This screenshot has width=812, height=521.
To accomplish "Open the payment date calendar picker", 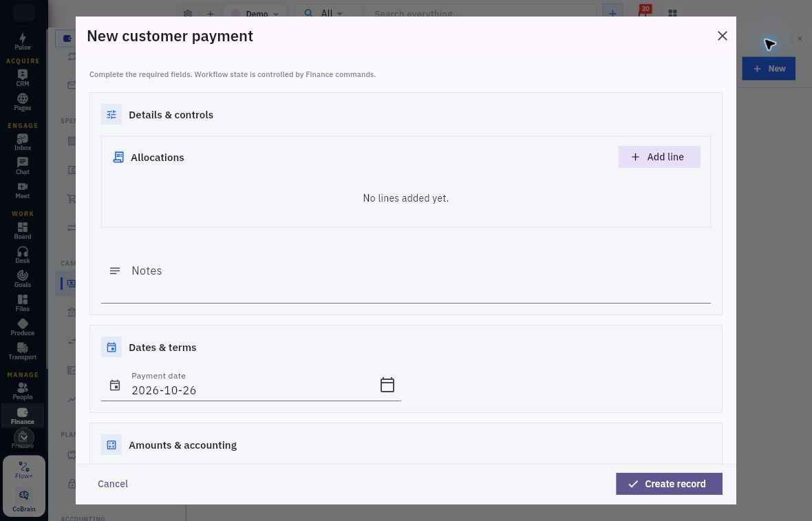I will [387, 385].
